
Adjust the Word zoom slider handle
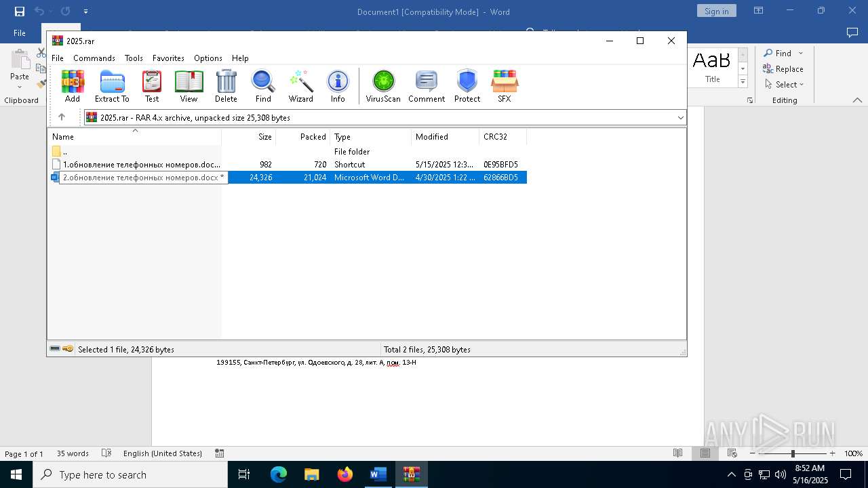click(793, 453)
